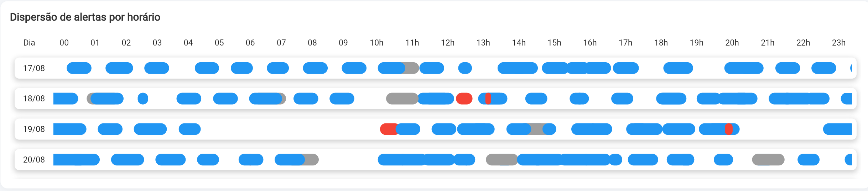The width and height of the screenshot is (868, 191).
Task: Click the gray bar on 18/08 at 10h
Action: point(402,99)
